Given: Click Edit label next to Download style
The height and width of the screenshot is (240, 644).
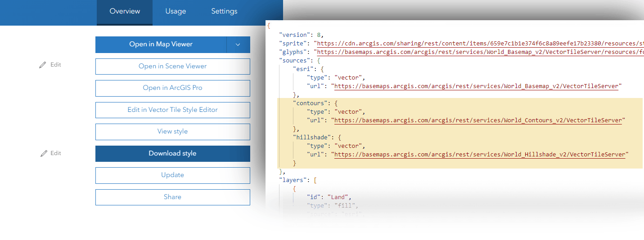Looking at the screenshot, I should (55, 153).
